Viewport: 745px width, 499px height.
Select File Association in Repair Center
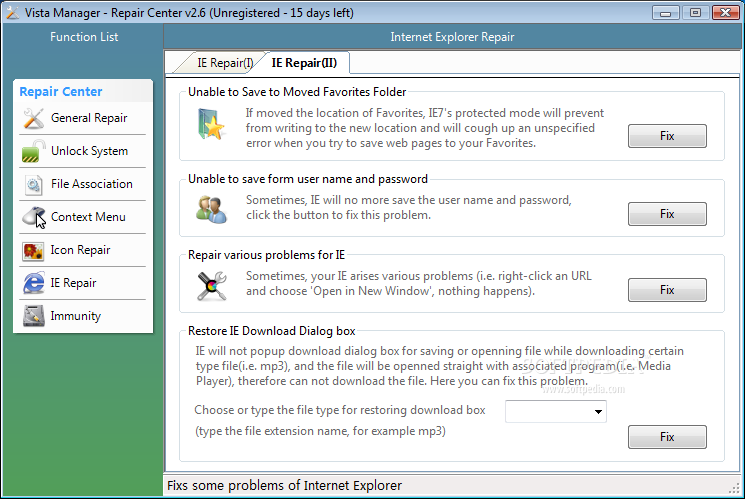coord(92,184)
